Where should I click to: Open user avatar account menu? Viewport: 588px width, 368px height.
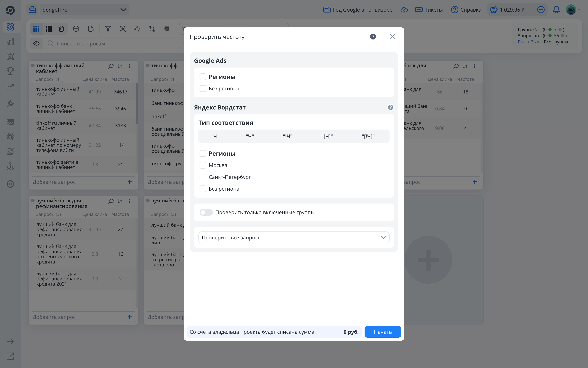tap(571, 10)
